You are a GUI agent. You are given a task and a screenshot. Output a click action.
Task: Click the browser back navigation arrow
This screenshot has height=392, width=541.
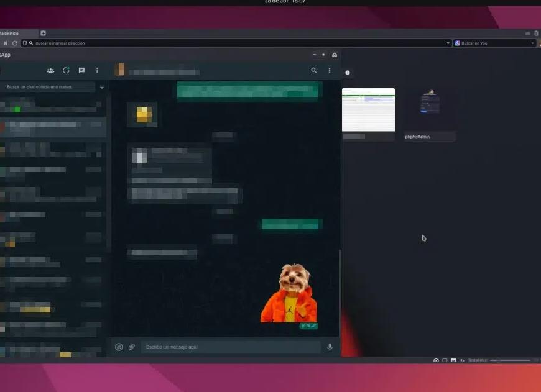point(5,43)
